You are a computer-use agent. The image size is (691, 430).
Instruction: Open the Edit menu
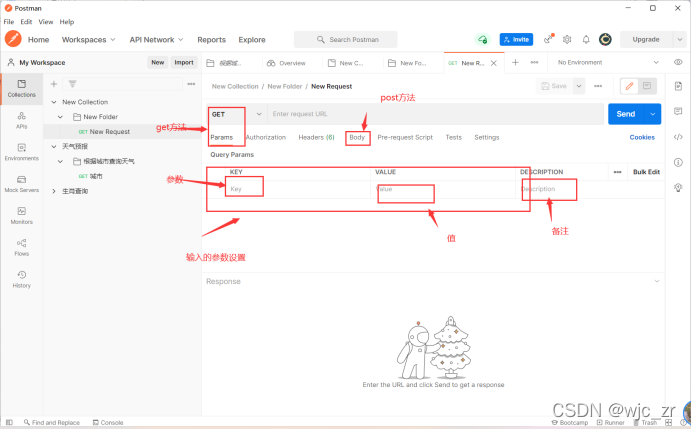pyautogui.click(x=26, y=22)
